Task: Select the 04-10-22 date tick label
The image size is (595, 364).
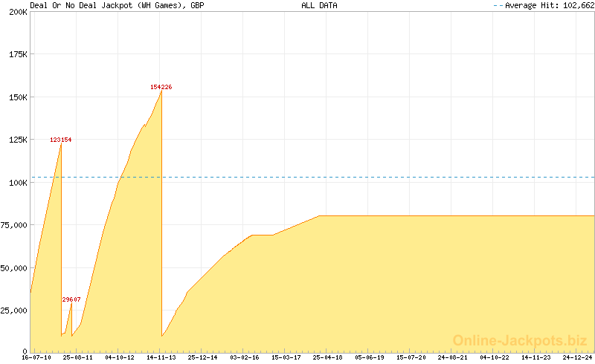Action: pos(495,357)
